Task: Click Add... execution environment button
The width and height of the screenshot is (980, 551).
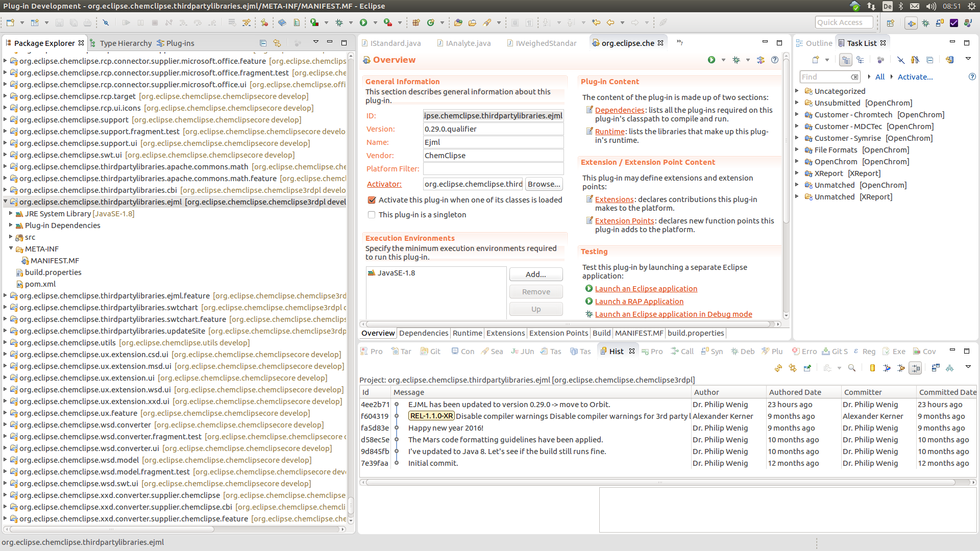Action: 536,274
